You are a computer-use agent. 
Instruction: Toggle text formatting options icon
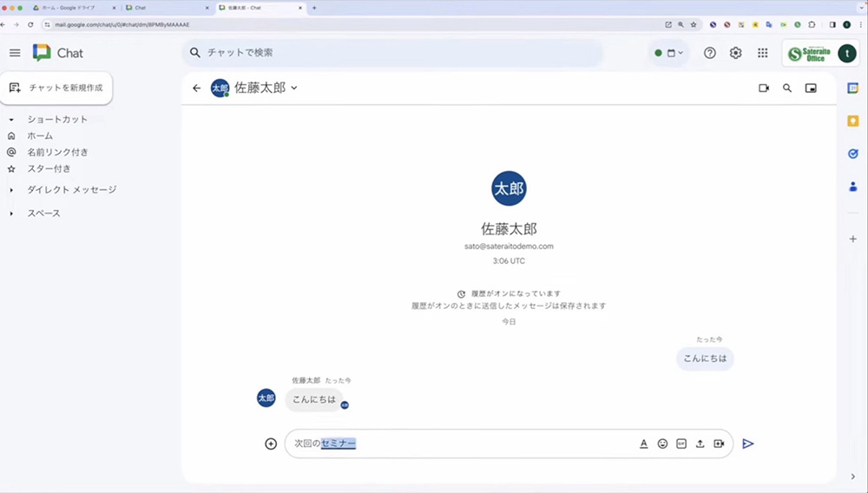pyautogui.click(x=644, y=444)
